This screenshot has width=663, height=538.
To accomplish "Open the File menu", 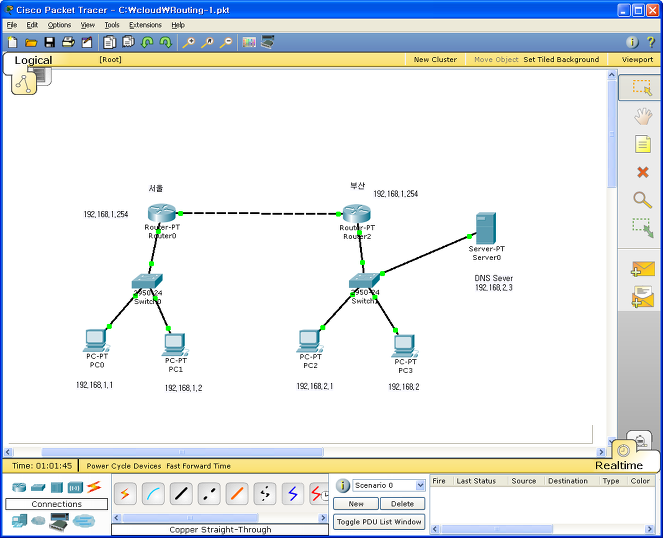I will [x=12, y=25].
